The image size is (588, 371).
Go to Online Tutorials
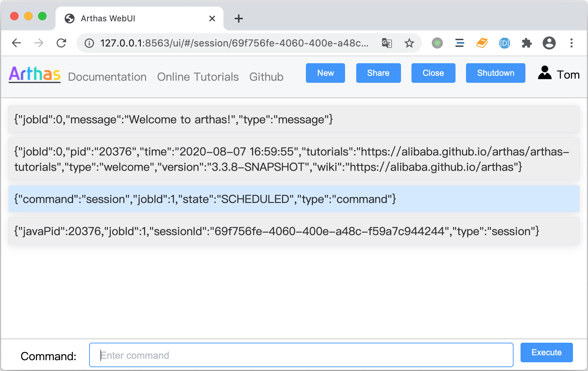tap(198, 77)
